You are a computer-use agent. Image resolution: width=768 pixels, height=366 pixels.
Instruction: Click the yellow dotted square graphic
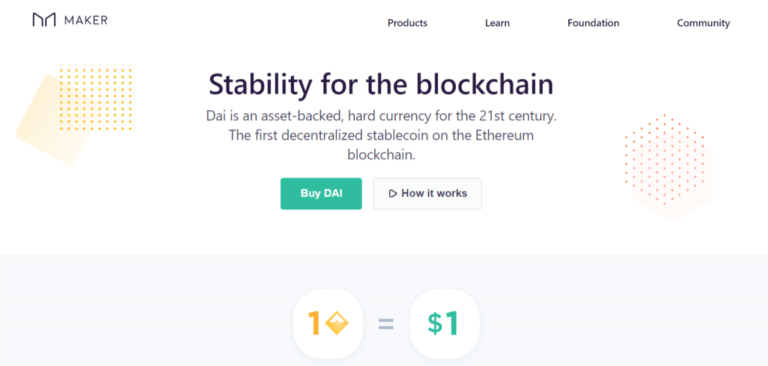pos(96,97)
